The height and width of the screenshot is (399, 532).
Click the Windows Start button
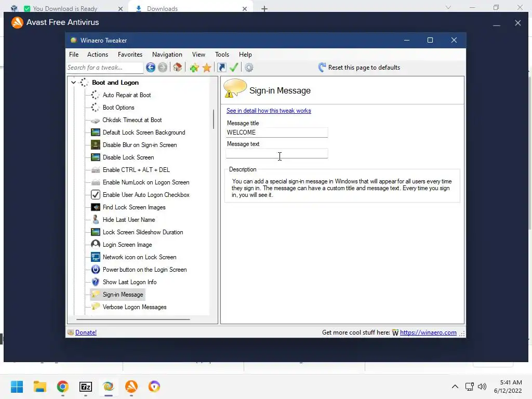pyautogui.click(x=17, y=387)
